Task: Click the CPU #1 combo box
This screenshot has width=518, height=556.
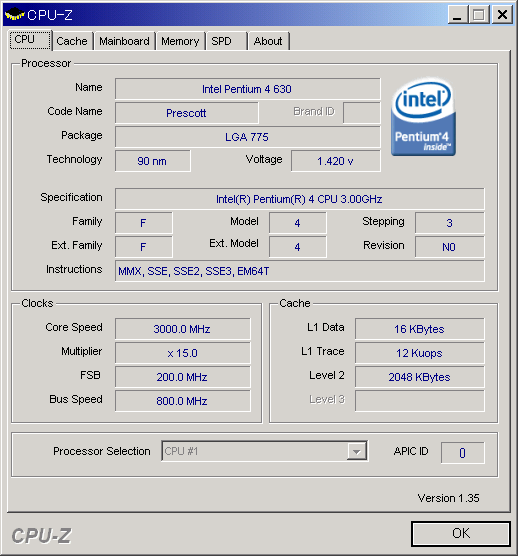Action: (x=264, y=451)
